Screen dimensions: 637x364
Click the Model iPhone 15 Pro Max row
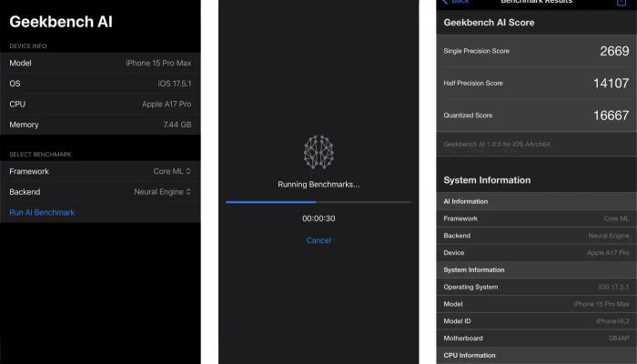pyautogui.click(x=100, y=63)
